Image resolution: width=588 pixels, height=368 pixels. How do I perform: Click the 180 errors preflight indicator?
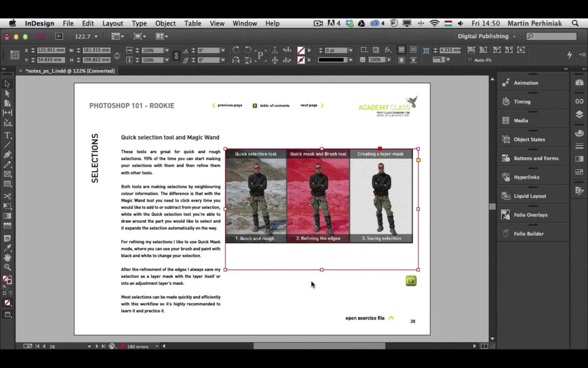137,346
